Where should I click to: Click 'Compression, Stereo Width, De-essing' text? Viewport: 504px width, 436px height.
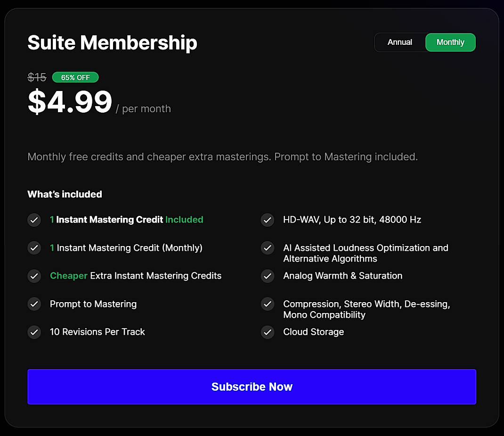click(x=366, y=309)
